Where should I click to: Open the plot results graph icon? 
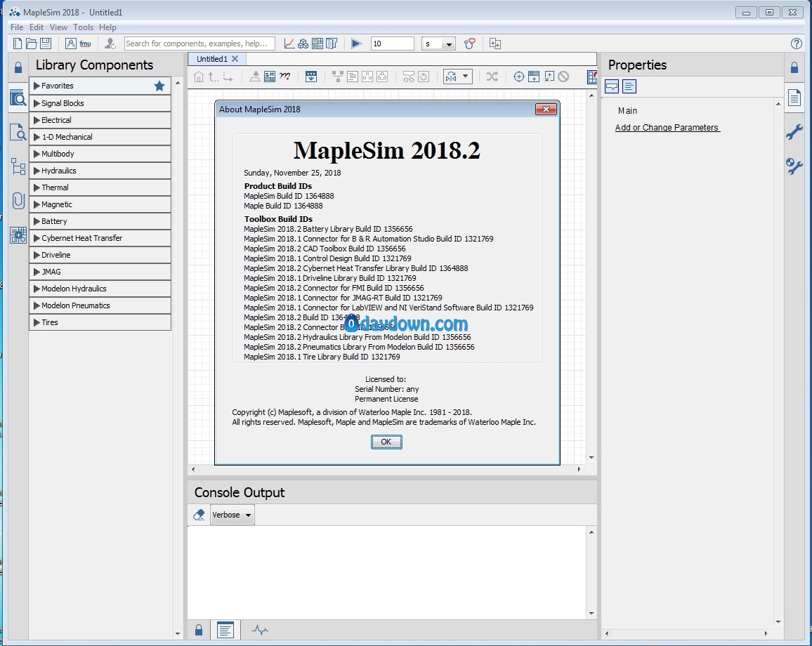click(289, 44)
